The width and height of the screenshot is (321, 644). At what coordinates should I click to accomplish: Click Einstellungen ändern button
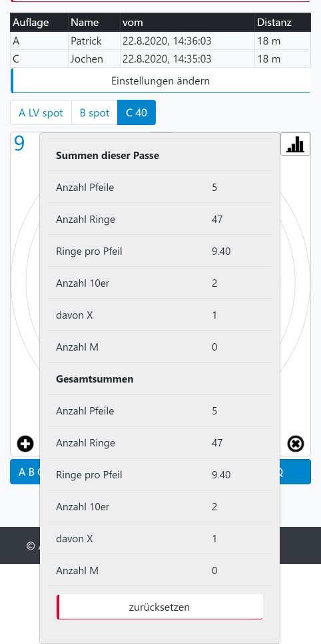tap(160, 81)
